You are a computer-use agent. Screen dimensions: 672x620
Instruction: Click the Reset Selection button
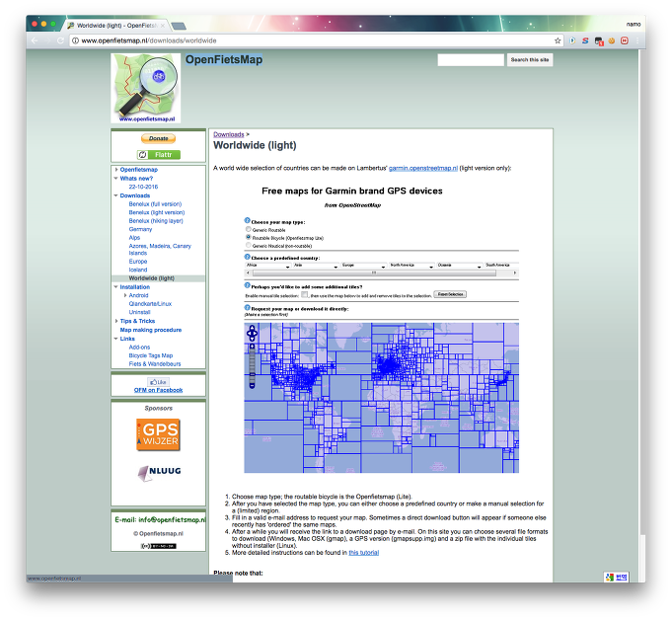(450, 294)
